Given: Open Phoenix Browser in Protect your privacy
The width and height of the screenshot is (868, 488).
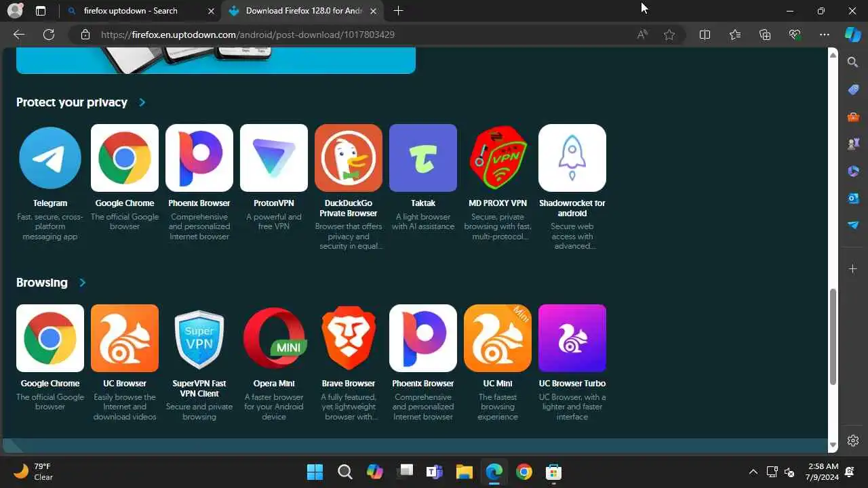Looking at the screenshot, I should (199, 158).
